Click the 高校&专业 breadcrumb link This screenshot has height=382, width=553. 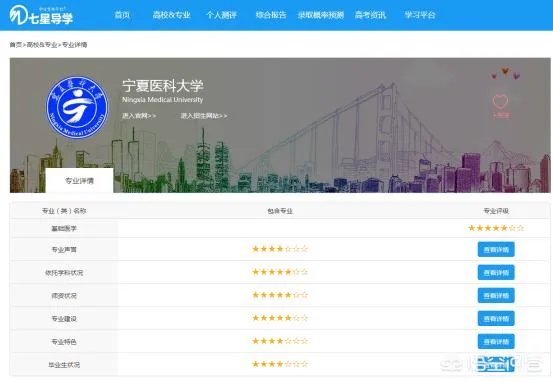[42, 45]
